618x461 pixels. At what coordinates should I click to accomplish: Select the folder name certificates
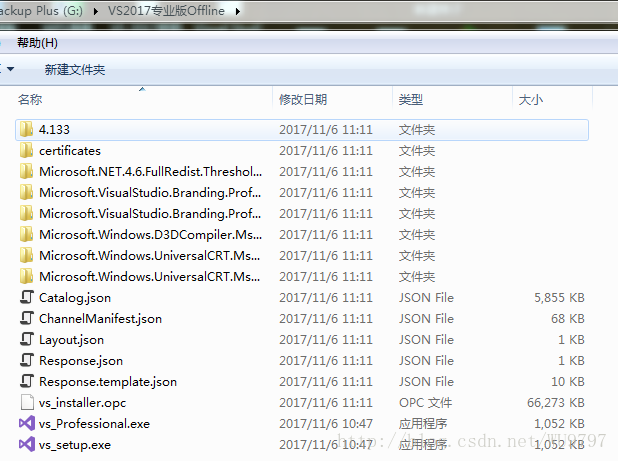click(70, 151)
